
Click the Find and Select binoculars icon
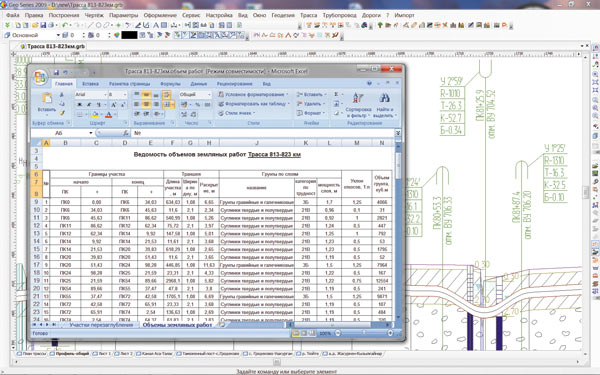tap(384, 98)
